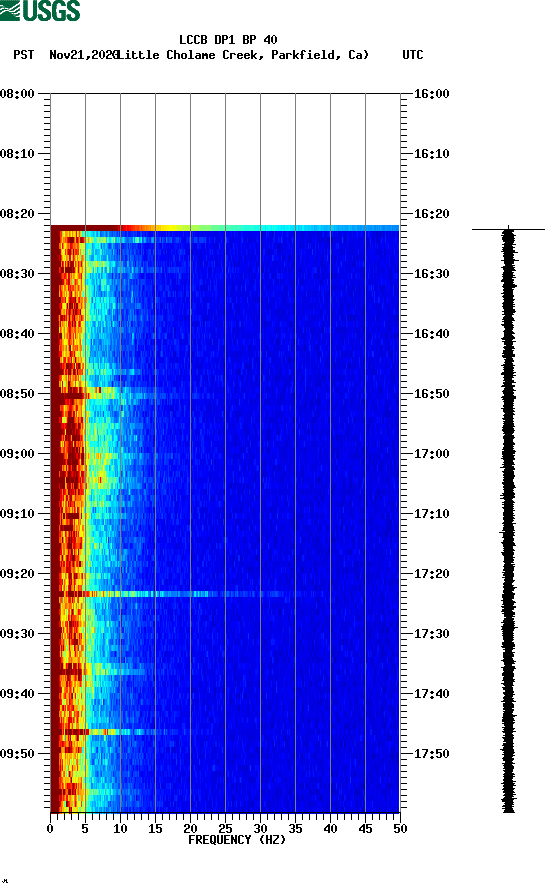Click the 17:30 UTC time label
The height and width of the screenshot is (892, 552).
tap(431, 634)
